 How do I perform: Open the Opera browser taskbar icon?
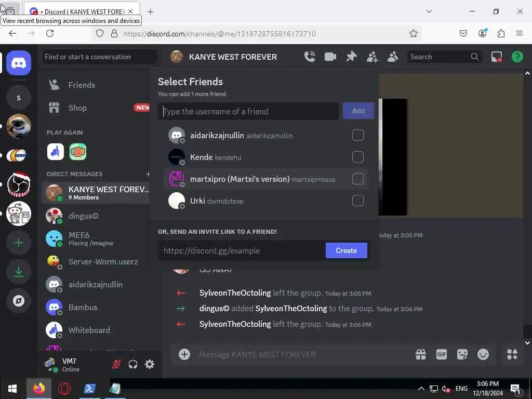click(x=64, y=389)
